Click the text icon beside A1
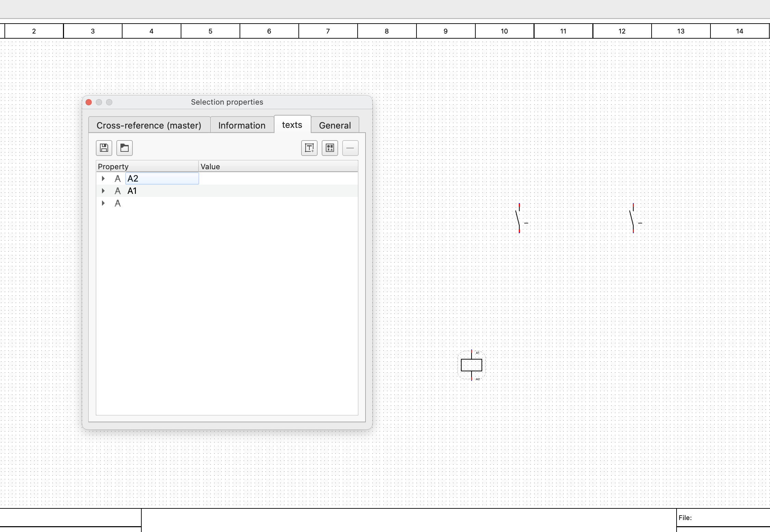 (118, 191)
